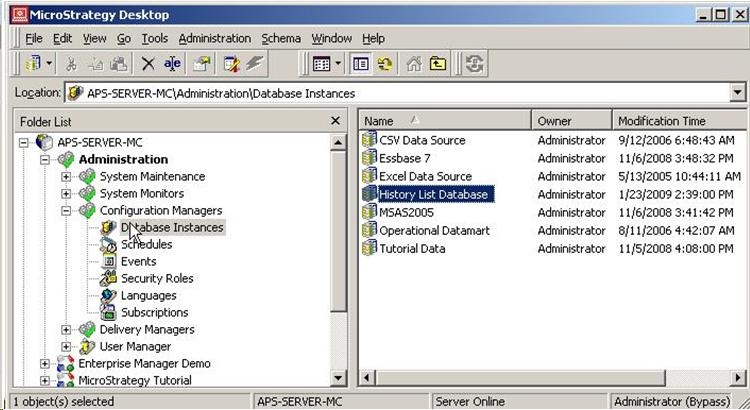Click the Home toolbar icon
The width and height of the screenshot is (750, 410).
tap(411, 63)
